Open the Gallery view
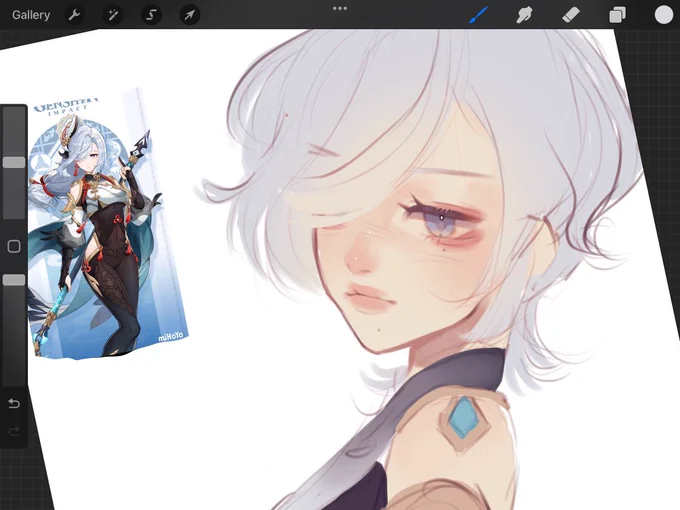 31,15
